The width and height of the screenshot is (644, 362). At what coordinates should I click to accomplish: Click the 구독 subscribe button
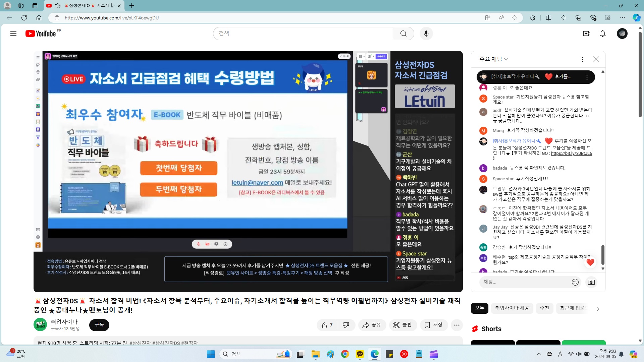pos(99,325)
